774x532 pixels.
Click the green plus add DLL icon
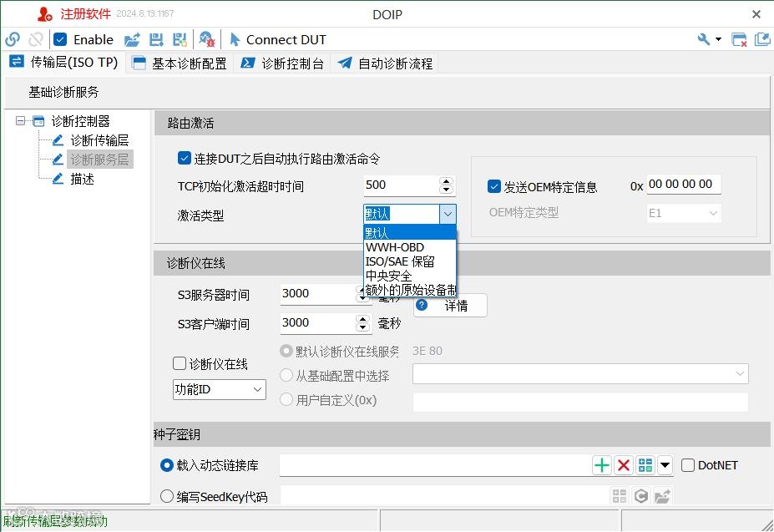pyautogui.click(x=602, y=465)
